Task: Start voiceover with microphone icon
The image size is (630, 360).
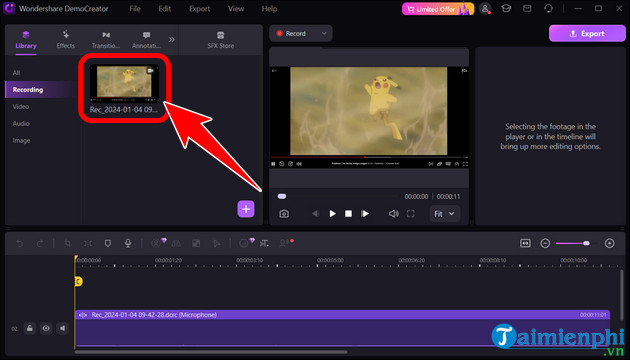Action: click(128, 243)
